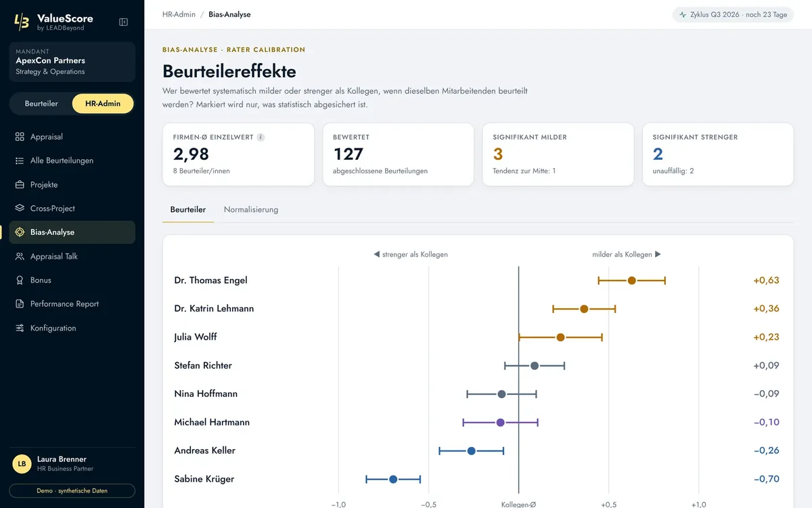Switch to the Normalisierung tab
Screen dimensions: 812x508
coord(251,210)
